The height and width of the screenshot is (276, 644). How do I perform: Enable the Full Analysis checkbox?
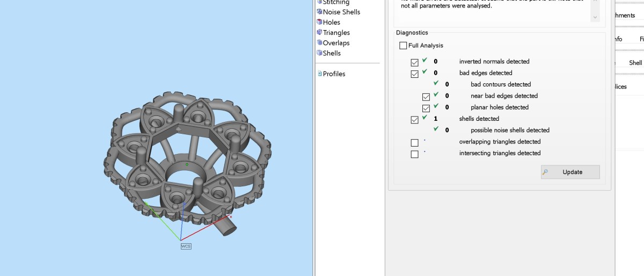click(403, 46)
